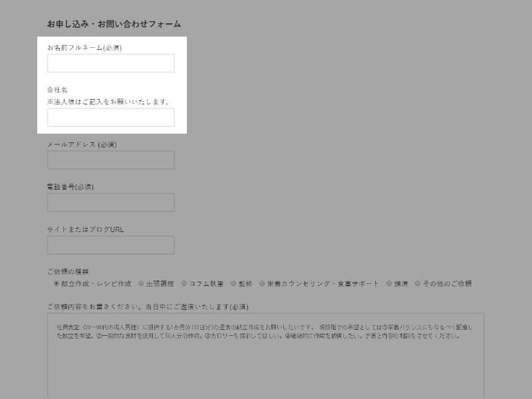Viewport: 532px width, 399px height.
Task: Select the 監修 radio button
Action: pyautogui.click(x=233, y=283)
